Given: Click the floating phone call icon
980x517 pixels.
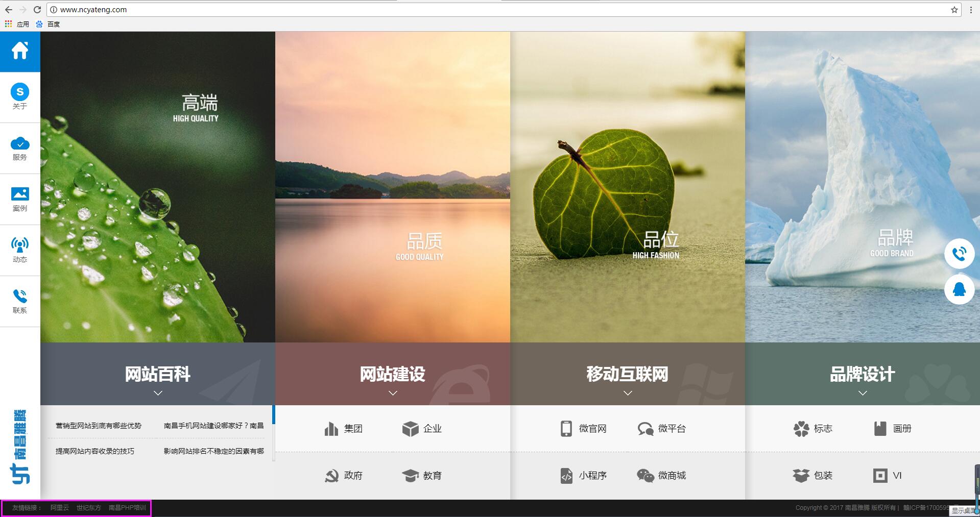Looking at the screenshot, I should coord(959,253).
